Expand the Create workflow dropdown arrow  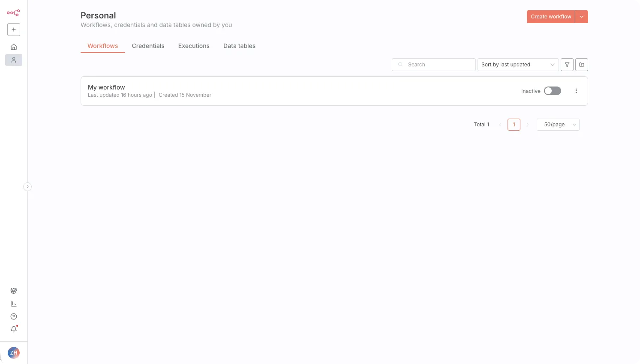pos(582,17)
